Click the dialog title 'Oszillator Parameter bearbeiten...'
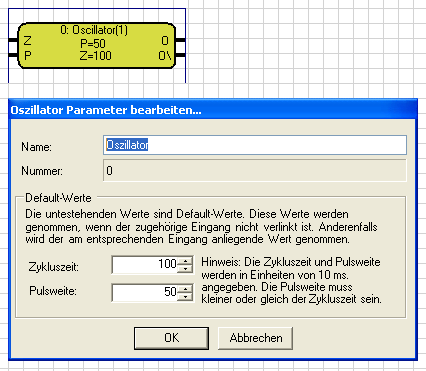The height and width of the screenshot is (371, 426). (x=106, y=110)
